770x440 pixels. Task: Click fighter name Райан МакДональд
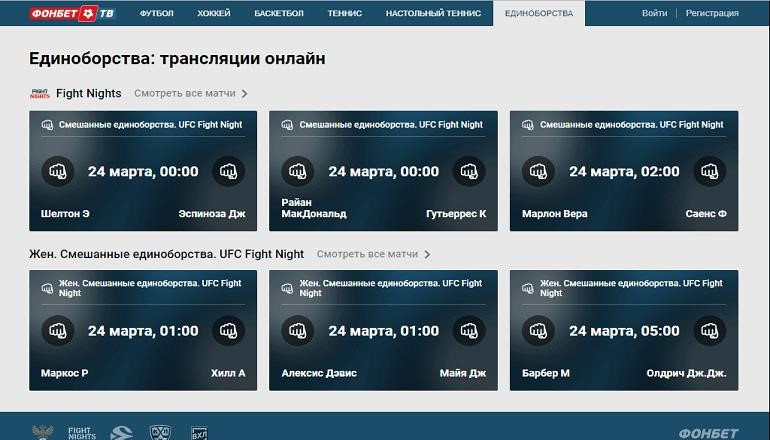click(x=314, y=208)
